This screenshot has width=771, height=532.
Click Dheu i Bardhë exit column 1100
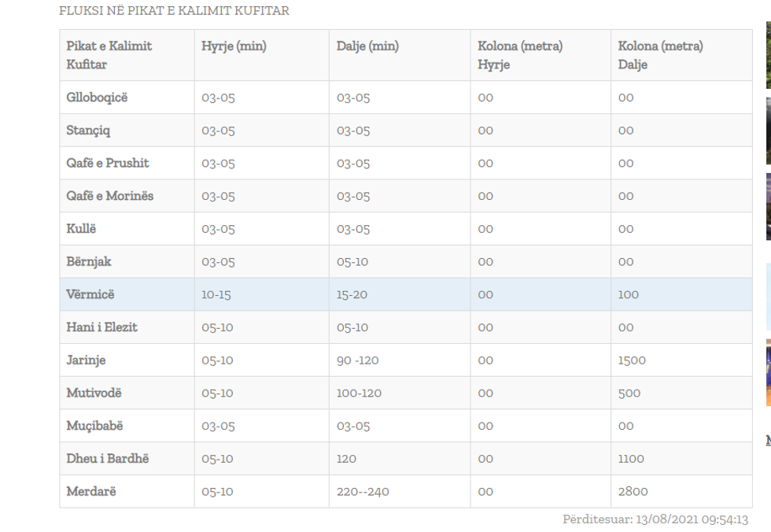point(631,459)
